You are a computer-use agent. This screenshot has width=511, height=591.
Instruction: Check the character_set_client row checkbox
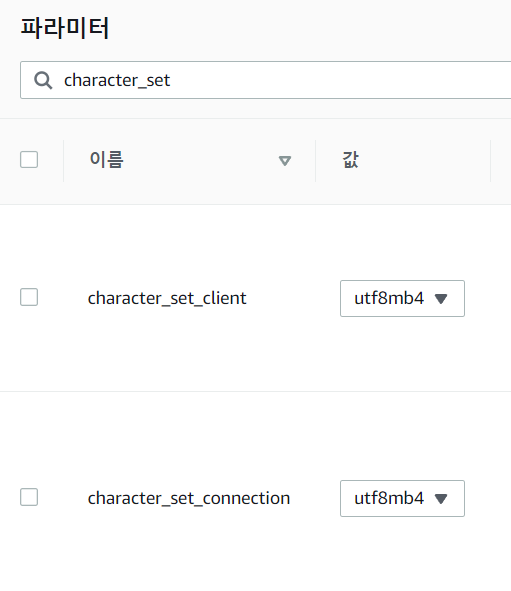coord(29,297)
